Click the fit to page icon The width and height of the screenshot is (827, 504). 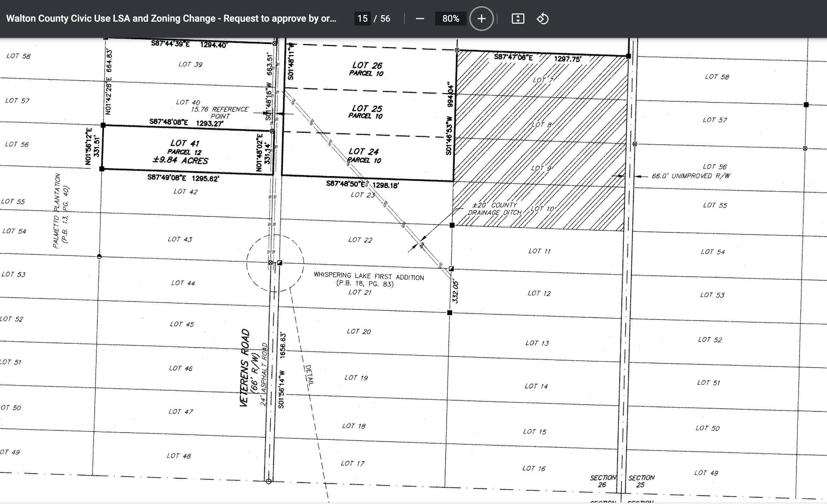[x=518, y=19]
